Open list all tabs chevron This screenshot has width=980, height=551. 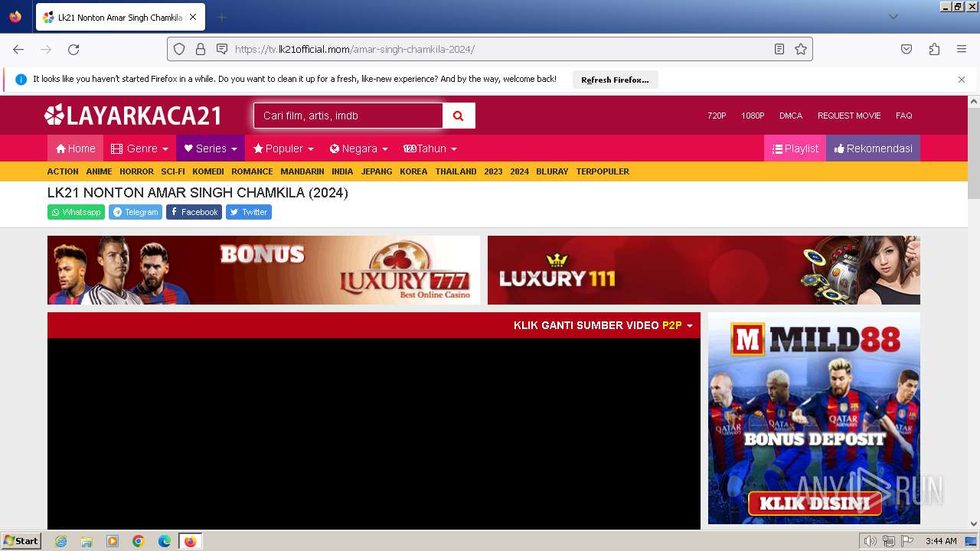tap(893, 17)
